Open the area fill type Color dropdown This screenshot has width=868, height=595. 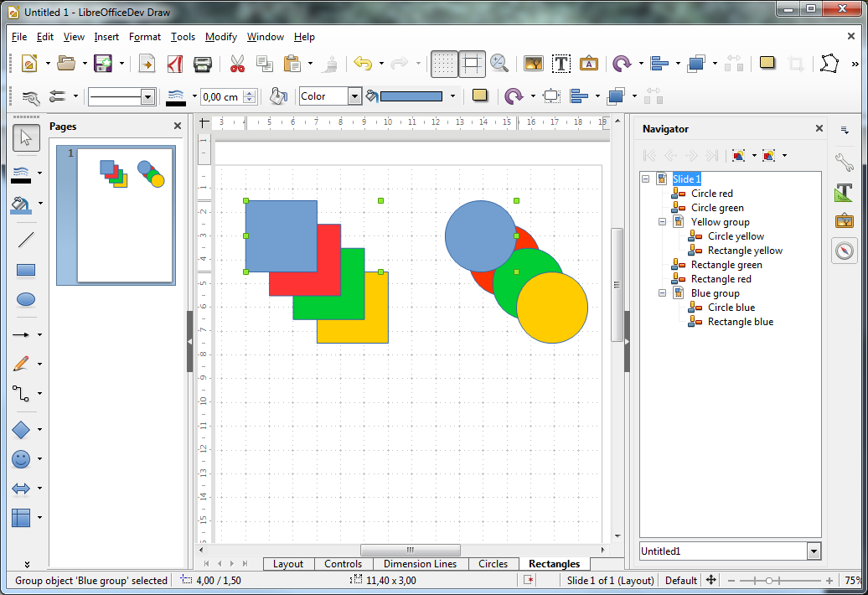coord(354,96)
